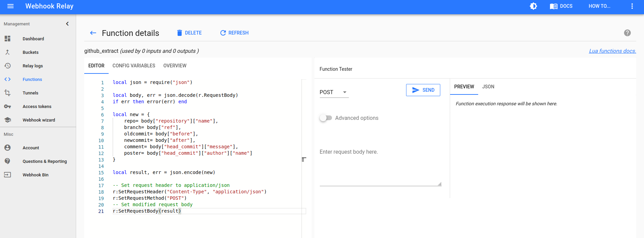Click the github_extract function name

(x=101, y=51)
